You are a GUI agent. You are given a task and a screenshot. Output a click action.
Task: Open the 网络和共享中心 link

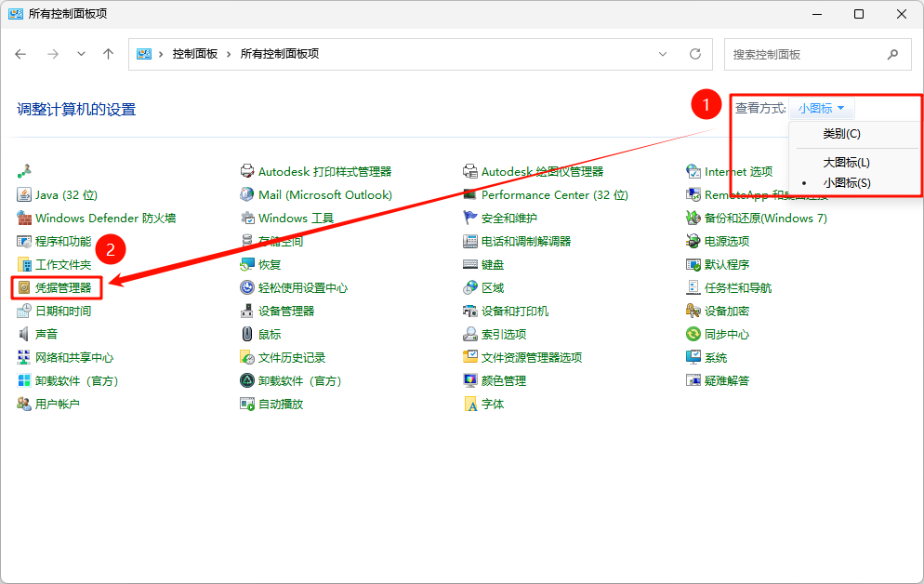[x=74, y=358]
